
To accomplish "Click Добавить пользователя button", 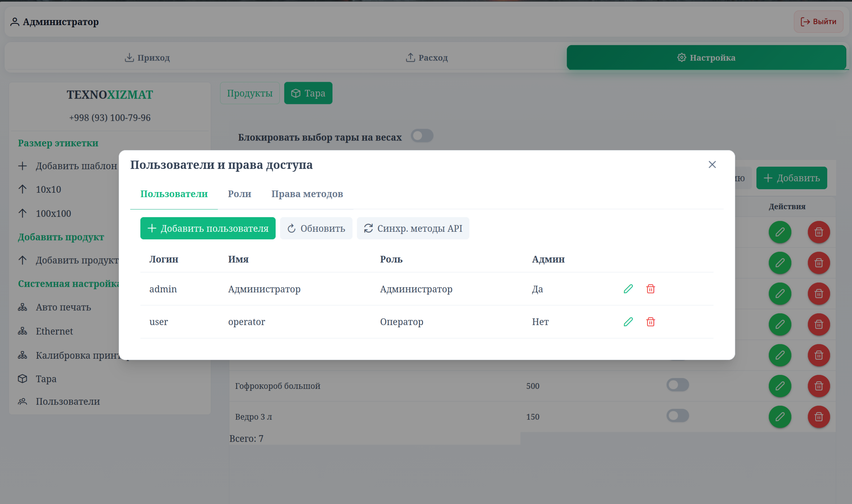I will pos(208,229).
